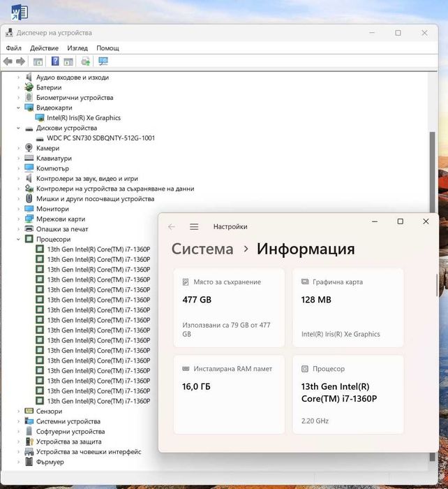The height and width of the screenshot is (489, 448).
Task: Open the hamburger menu in Настройки
Action: click(x=194, y=227)
